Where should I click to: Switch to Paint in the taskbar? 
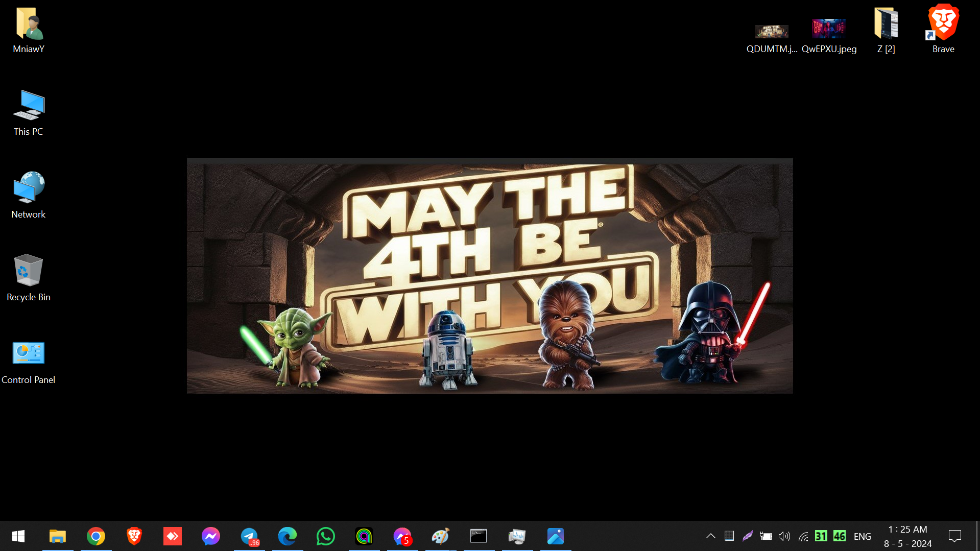pos(441,536)
